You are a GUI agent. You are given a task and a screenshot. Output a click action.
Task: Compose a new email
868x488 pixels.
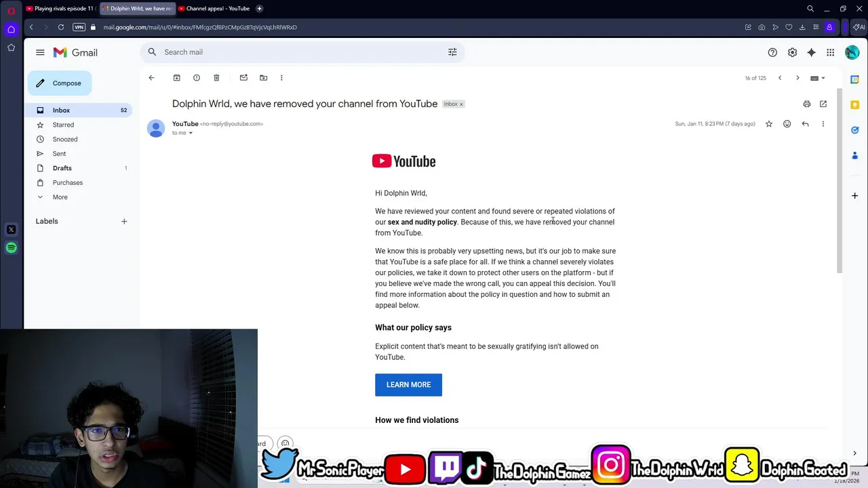coord(60,83)
